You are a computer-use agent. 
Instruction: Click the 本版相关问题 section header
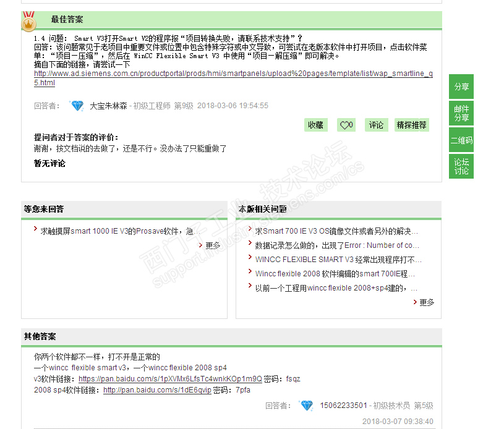point(263,209)
